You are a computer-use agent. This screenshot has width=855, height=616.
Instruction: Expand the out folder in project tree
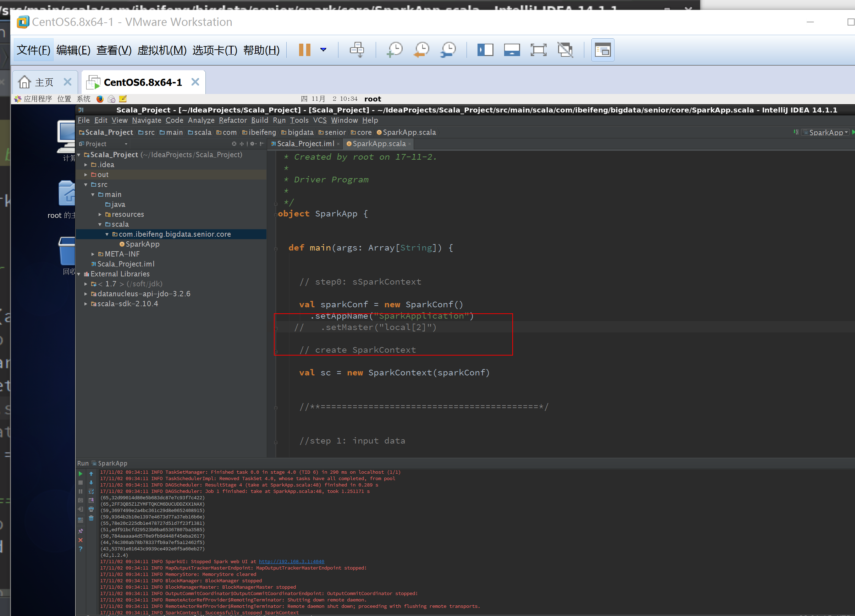coord(86,175)
